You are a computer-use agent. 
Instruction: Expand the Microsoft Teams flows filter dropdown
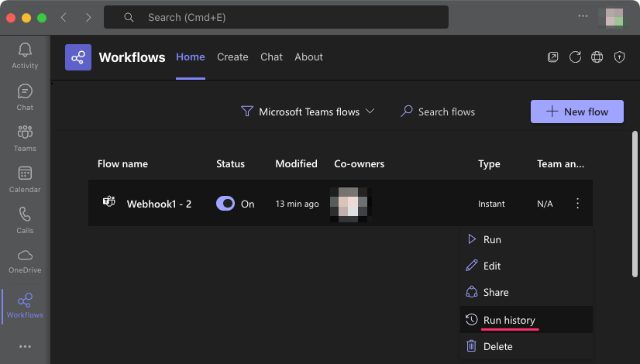pyautogui.click(x=308, y=112)
